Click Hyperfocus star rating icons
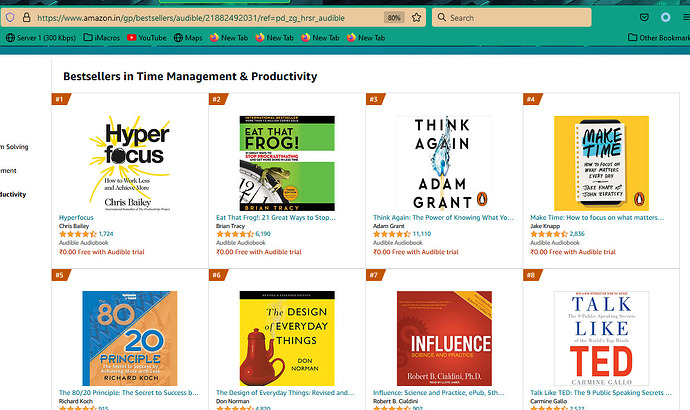Viewport: 690px width, 410px height. tap(78, 234)
